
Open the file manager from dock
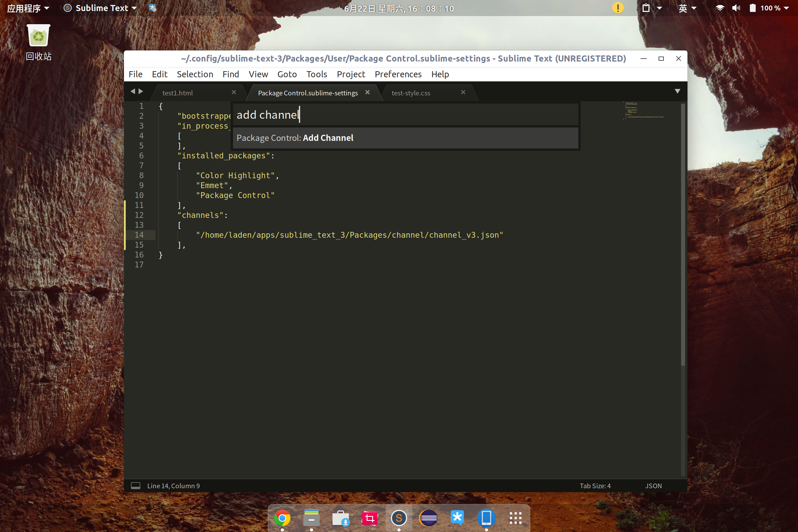point(311,518)
